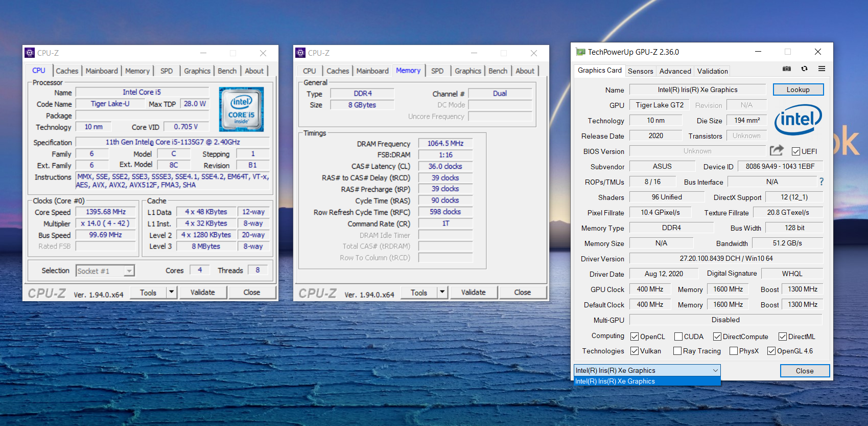This screenshot has height=426, width=868.
Task: Click CAS# Latency 36.0 clocks value
Action: 445,166
